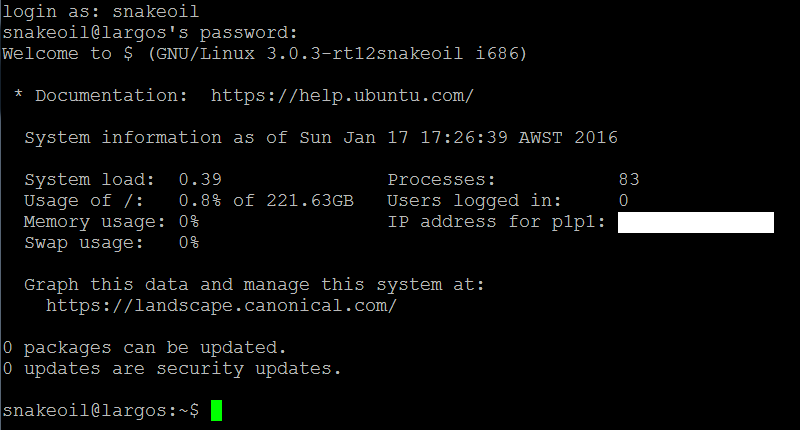Click the green terminal cursor block
Viewport: 800px width, 430px height.
coord(216,411)
